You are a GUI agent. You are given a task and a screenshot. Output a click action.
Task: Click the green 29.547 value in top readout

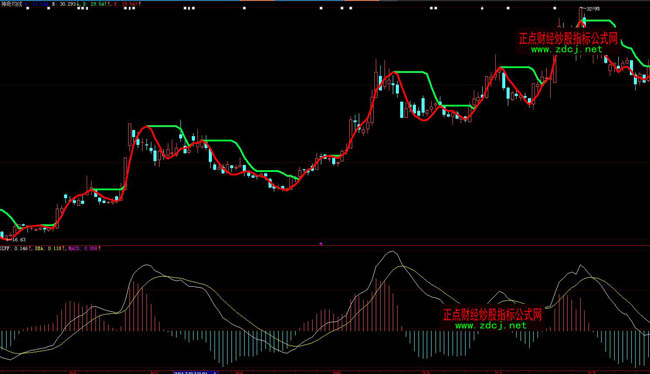[99, 4]
